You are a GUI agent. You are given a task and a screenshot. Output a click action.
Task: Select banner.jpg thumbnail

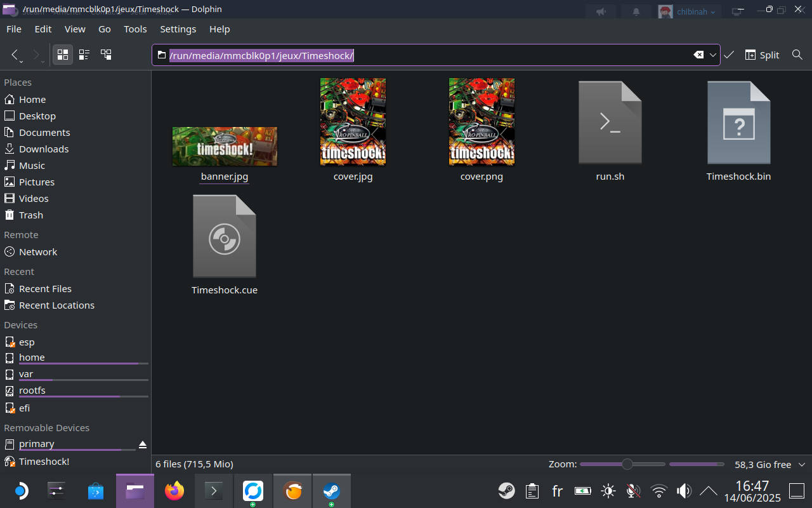225,146
